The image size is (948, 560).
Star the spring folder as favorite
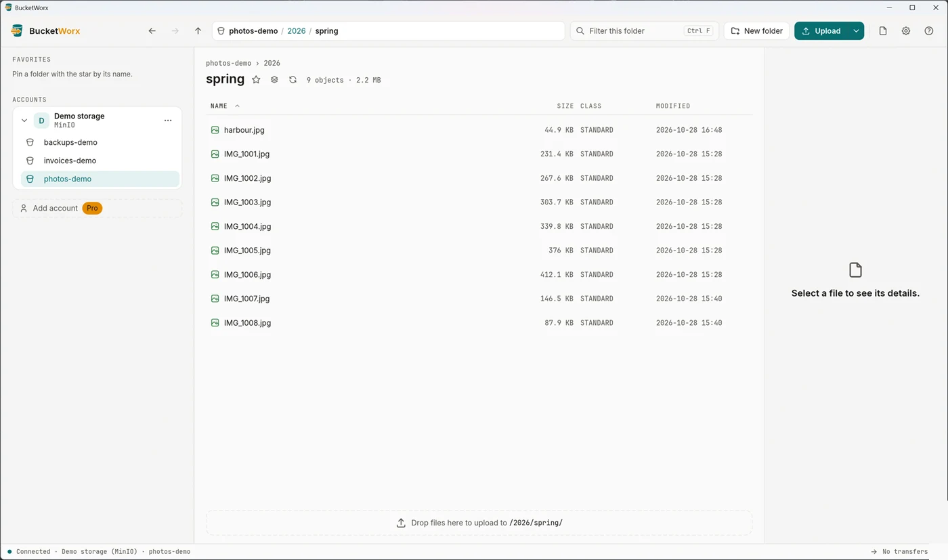coord(256,80)
